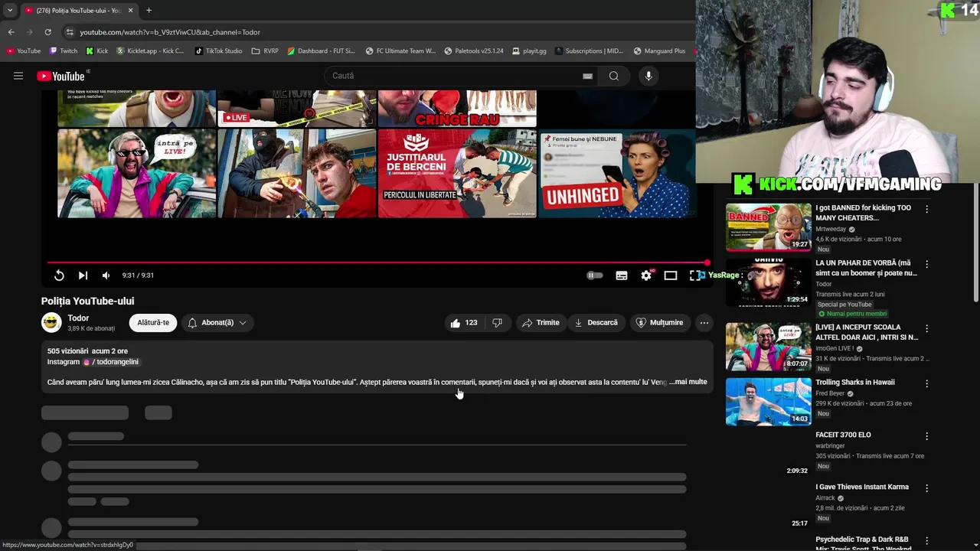Open 'LA UN PAHAR DE VORBĂ' video title

click(866, 268)
